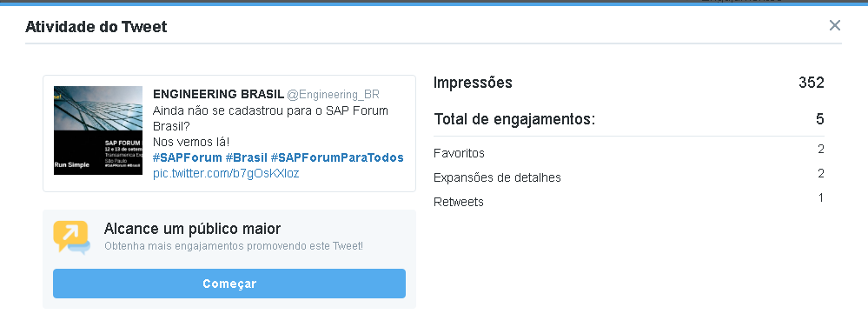This screenshot has width=868, height=334.
Task: Click the tweet text about SAP Forum Brasil
Action: point(271,126)
